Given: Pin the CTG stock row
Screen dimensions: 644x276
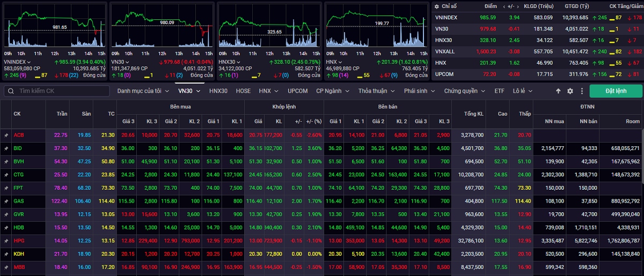Looking at the screenshot, I should pyautogui.click(x=6, y=175).
